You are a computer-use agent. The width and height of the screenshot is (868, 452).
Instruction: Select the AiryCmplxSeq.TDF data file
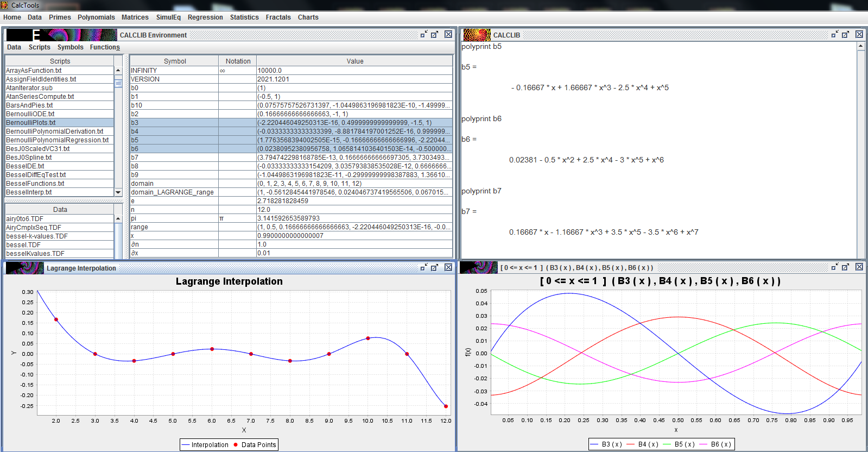[60, 228]
